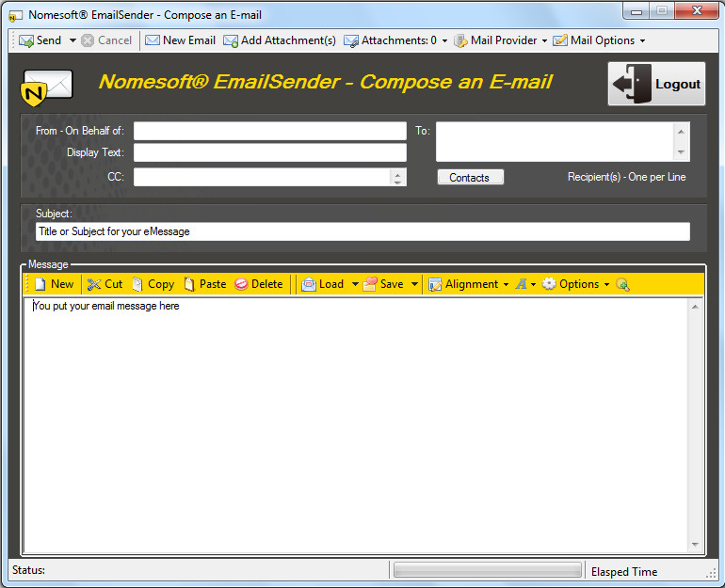Image resolution: width=725 pixels, height=588 pixels.
Task: Click the font style A icon
Action: click(521, 284)
